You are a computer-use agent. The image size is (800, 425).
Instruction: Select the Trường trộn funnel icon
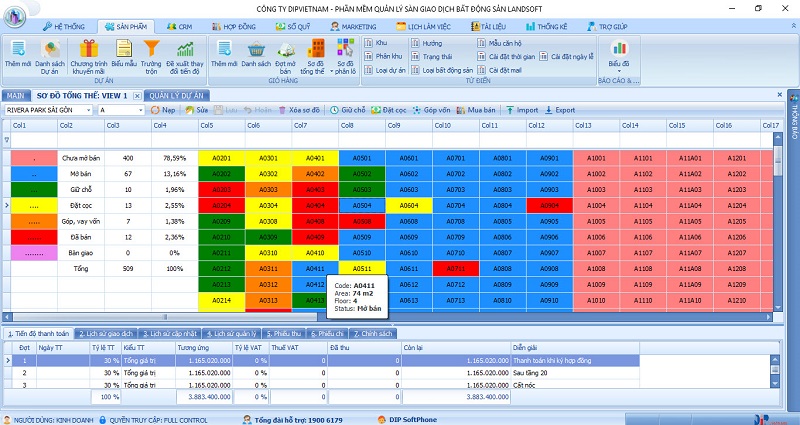coord(151,57)
